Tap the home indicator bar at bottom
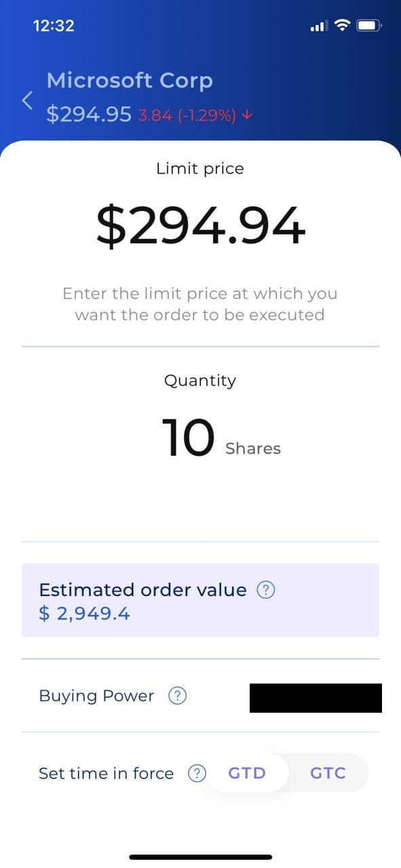 click(201, 857)
